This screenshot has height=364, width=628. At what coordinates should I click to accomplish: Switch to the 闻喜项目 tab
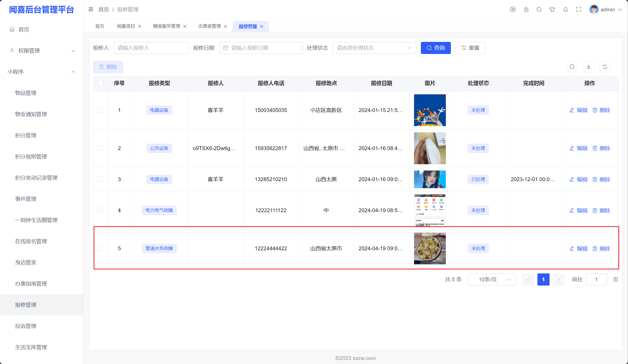click(126, 26)
